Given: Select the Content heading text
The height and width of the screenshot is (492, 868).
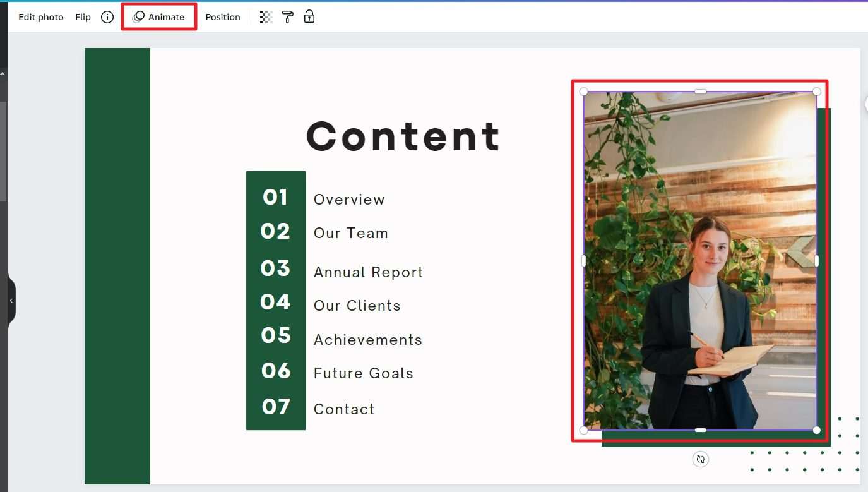Looking at the screenshot, I should pyautogui.click(x=403, y=136).
